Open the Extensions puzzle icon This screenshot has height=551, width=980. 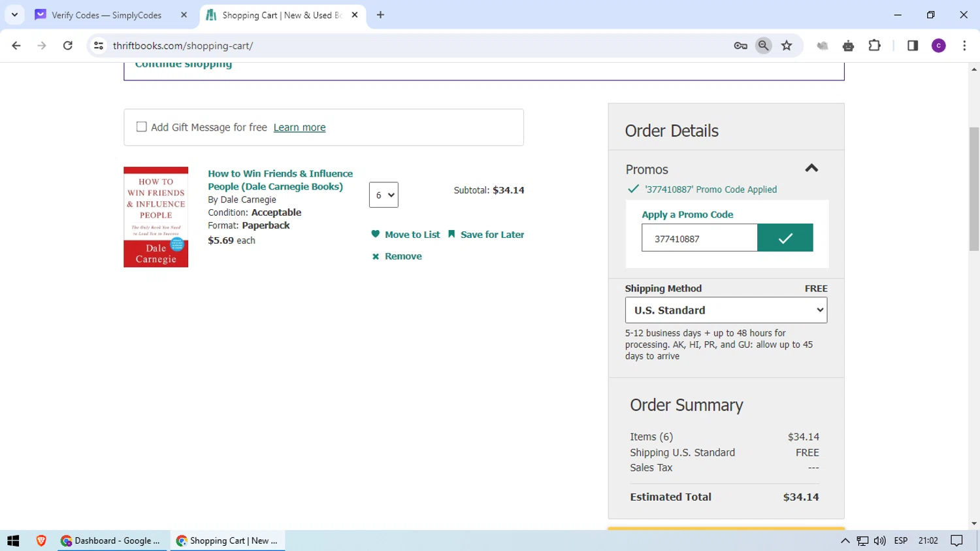(874, 46)
